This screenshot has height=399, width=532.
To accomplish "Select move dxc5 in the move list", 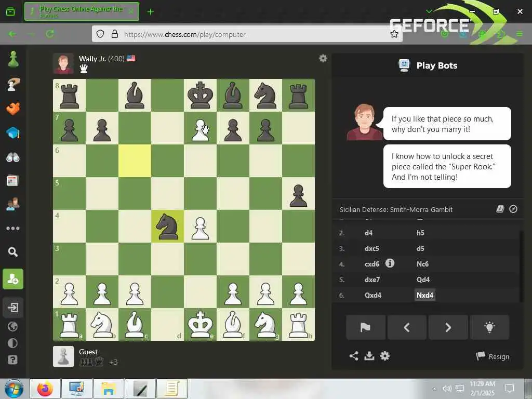I will [372, 248].
